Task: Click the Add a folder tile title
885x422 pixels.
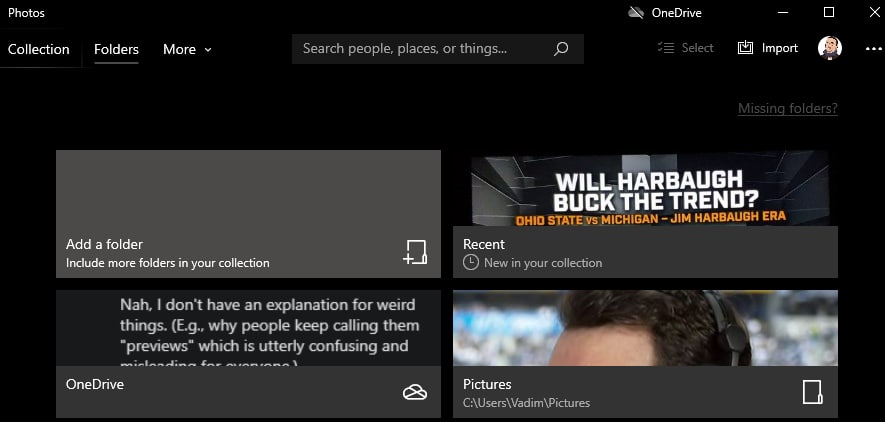Action: [104, 244]
